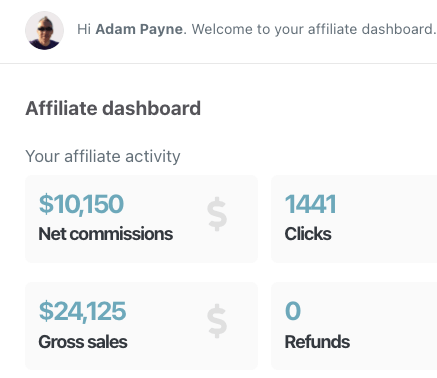
Task: Click the dollar sign icon beside Gross sales
Action: coord(217,321)
